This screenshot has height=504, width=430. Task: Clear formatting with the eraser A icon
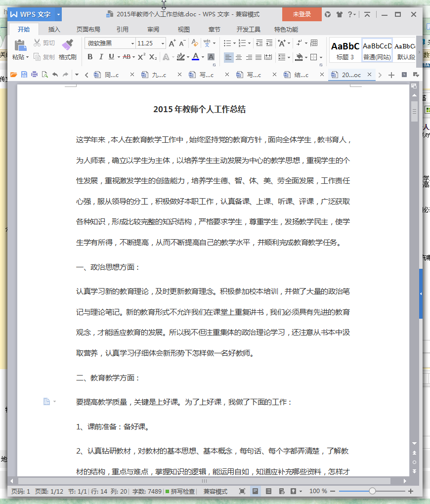coord(195,43)
